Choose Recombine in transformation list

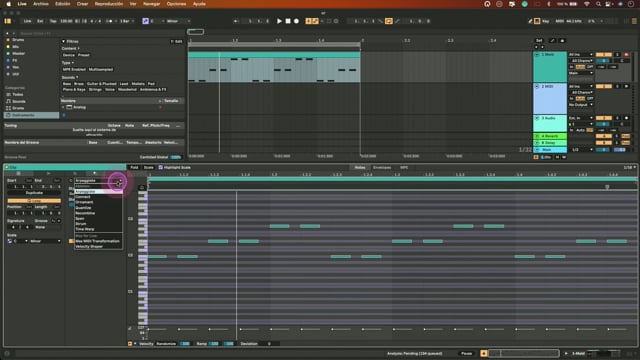pyautogui.click(x=98, y=213)
